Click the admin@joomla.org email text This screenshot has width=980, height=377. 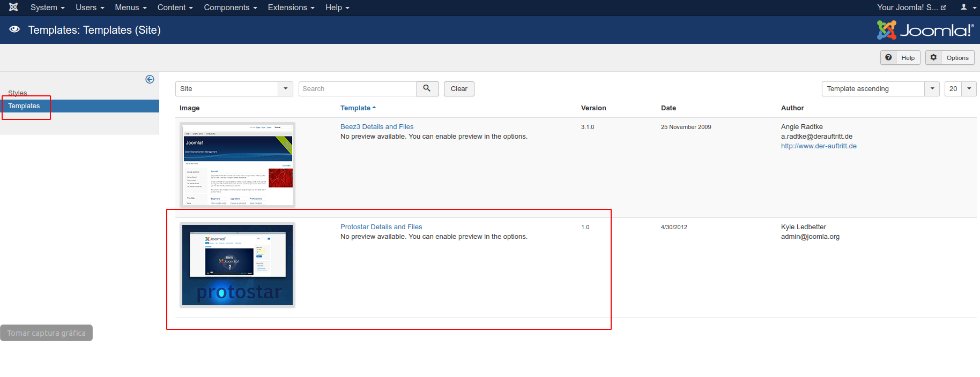810,237
